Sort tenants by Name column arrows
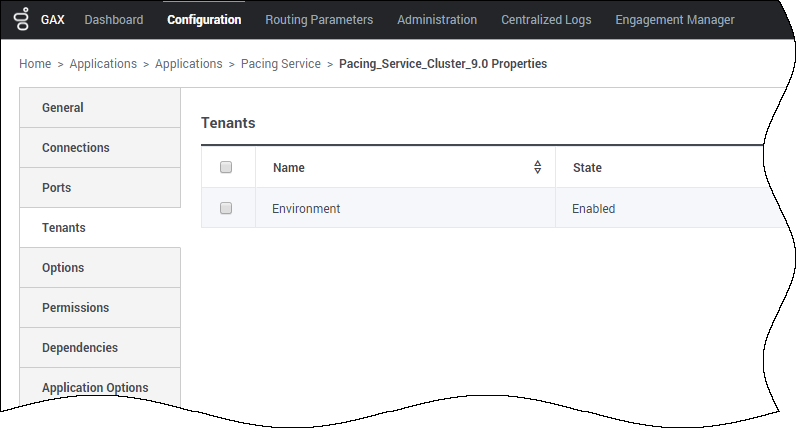This screenshot has height=429, width=797. click(537, 167)
